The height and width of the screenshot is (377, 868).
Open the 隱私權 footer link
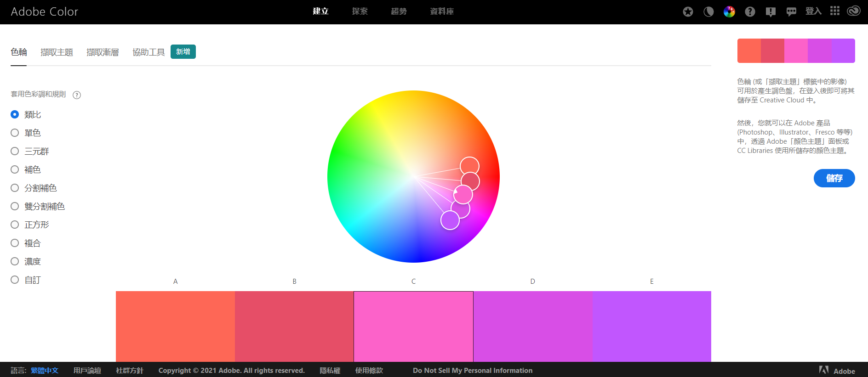[x=330, y=371]
